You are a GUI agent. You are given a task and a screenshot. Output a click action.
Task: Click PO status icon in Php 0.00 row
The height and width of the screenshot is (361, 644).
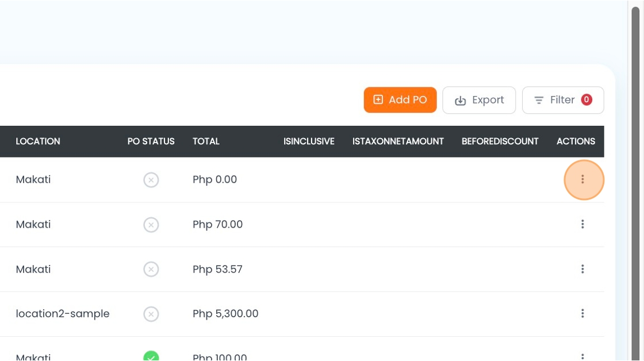point(151,180)
